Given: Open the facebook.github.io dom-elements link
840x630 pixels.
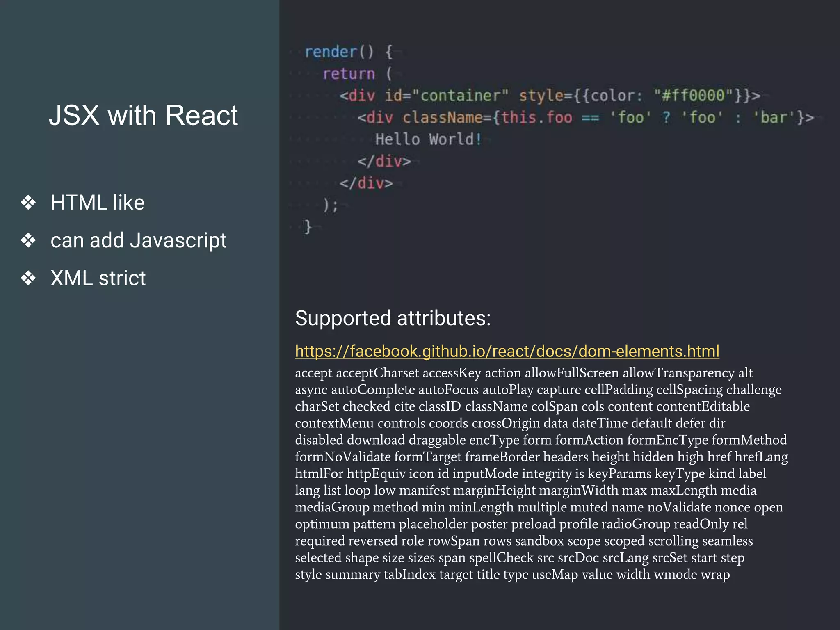Looking at the screenshot, I should [x=507, y=352].
